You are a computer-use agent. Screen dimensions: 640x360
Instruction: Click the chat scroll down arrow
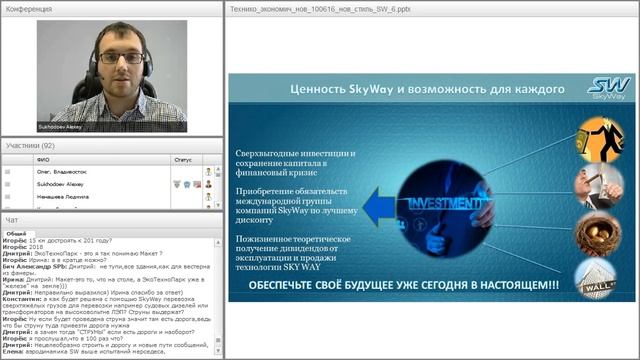pyautogui.click(x=218, y=351)
